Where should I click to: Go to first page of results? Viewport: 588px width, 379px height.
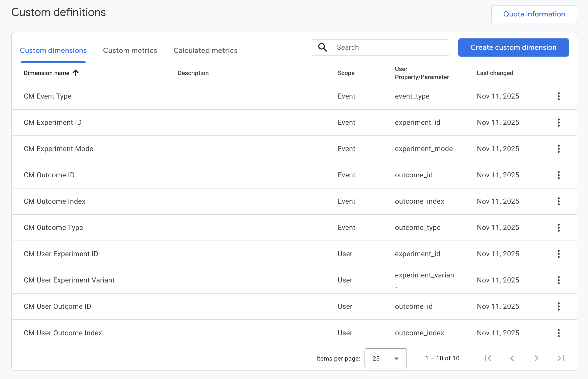coord(488,358)
